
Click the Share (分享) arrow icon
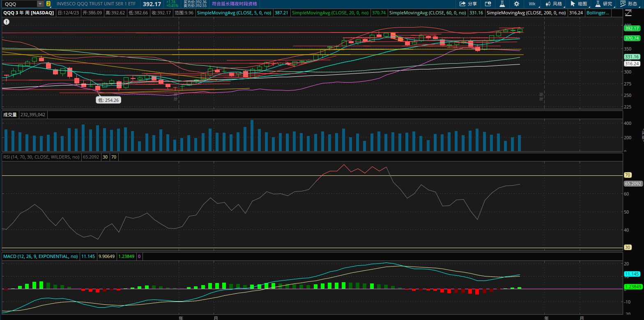462,4
